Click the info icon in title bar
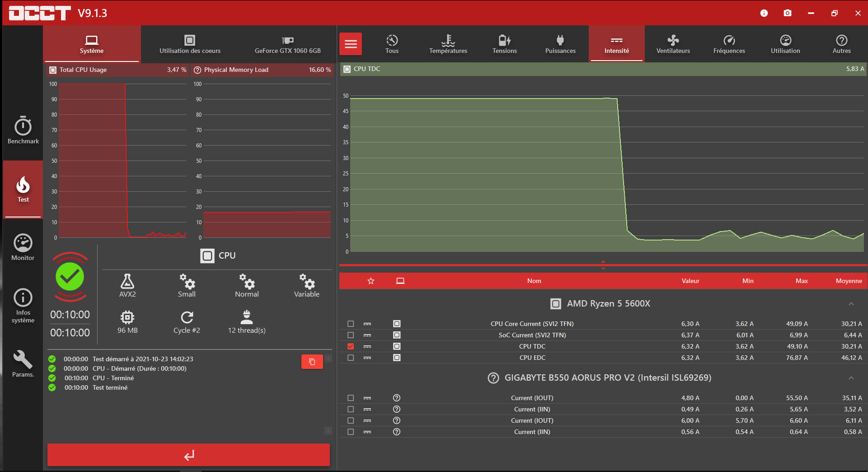The width and height of the screenshot is (868, 472). coord(764,13)
